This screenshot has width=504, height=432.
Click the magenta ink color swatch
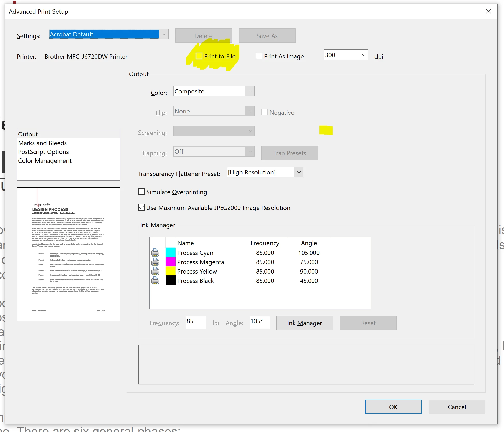pos(170,262)
